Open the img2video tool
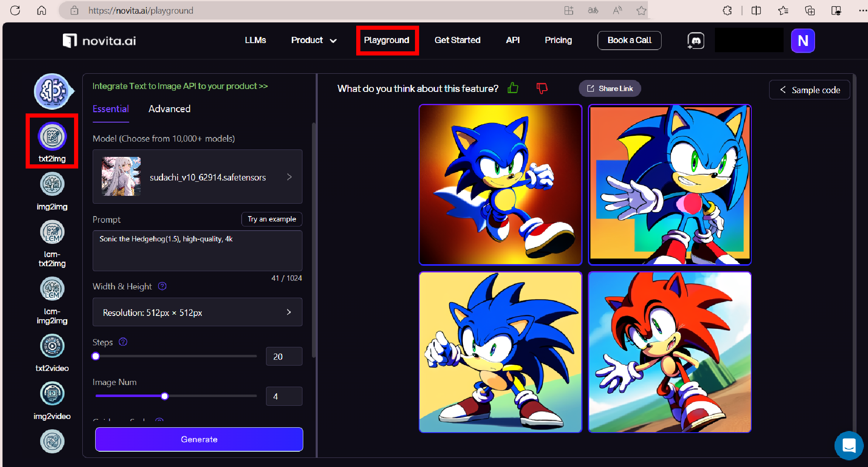 52,394
